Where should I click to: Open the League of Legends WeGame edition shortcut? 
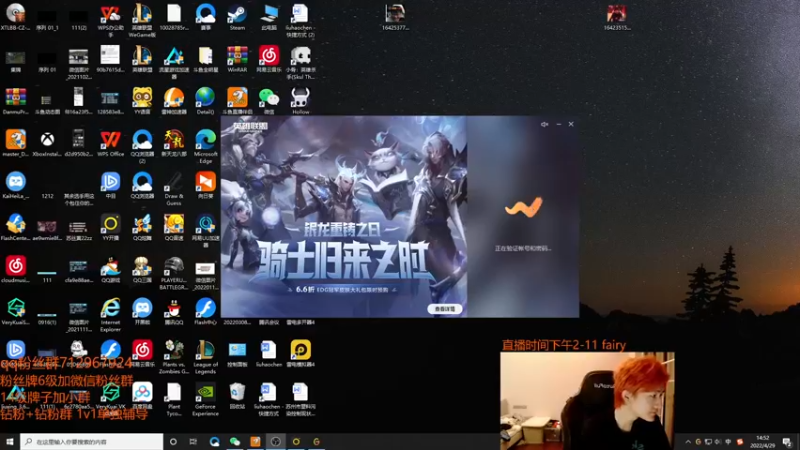point(142,20)
